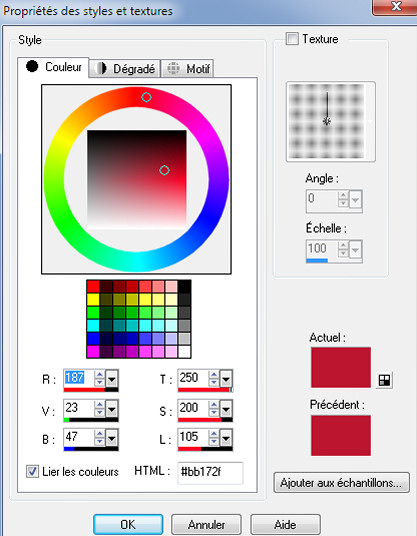
Task: Click the V value field showing 23
Action: click(x=79, y=408)
